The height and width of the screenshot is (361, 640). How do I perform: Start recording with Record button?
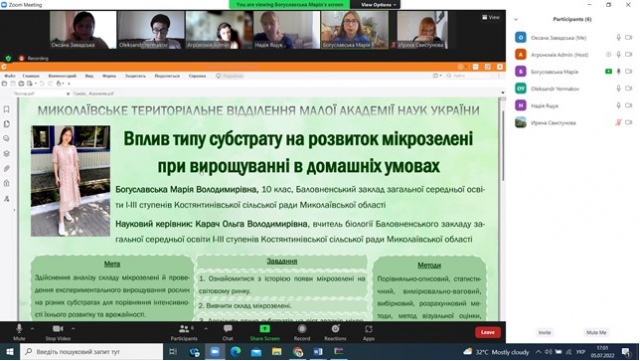point(302,332)
